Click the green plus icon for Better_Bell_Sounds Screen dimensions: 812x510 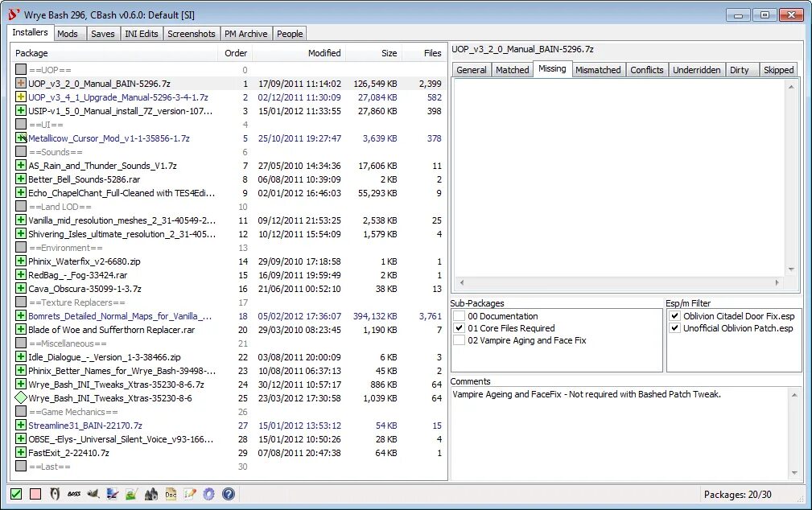(x=21, y=179)
